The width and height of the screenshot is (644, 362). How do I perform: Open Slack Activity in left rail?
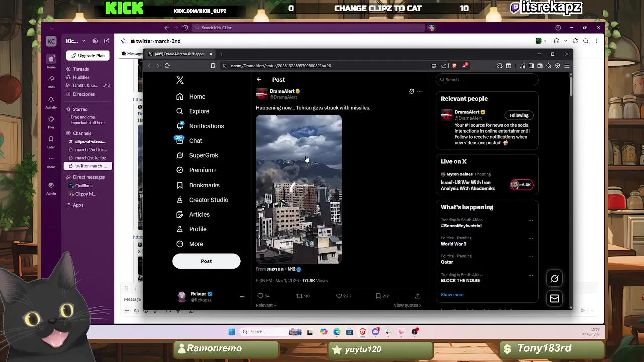(x=51, y=102)
